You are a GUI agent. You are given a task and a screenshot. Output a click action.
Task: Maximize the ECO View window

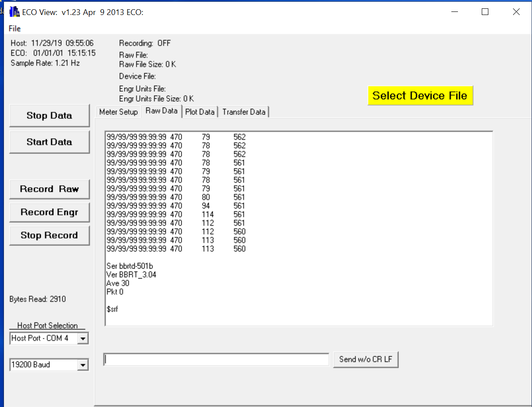click(x=485, y=12)
